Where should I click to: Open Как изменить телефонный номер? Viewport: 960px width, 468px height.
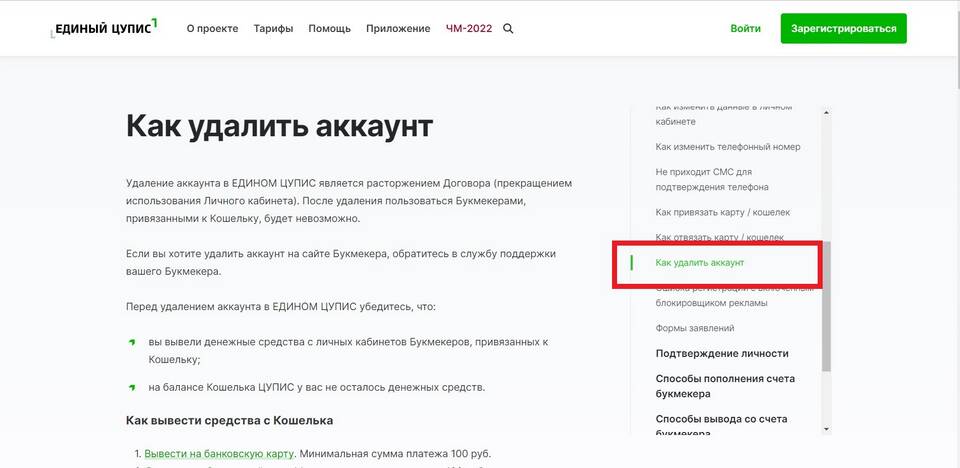[727, 147]
